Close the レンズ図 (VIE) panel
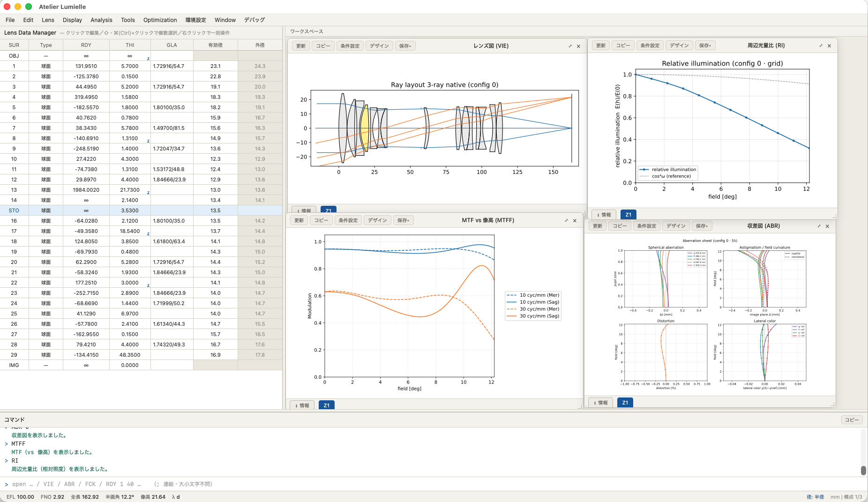Screen dimensions: 868x502 click(x=578, y=46)
